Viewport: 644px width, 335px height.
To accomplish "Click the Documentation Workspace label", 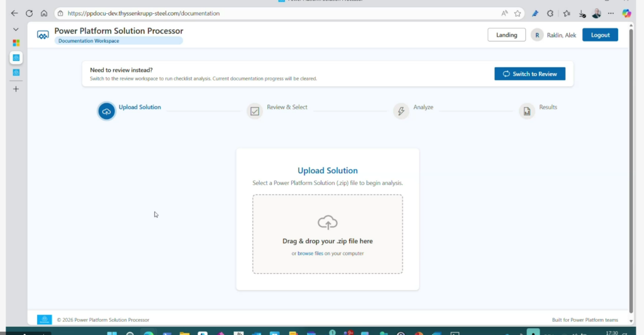I will click(89, 41).
